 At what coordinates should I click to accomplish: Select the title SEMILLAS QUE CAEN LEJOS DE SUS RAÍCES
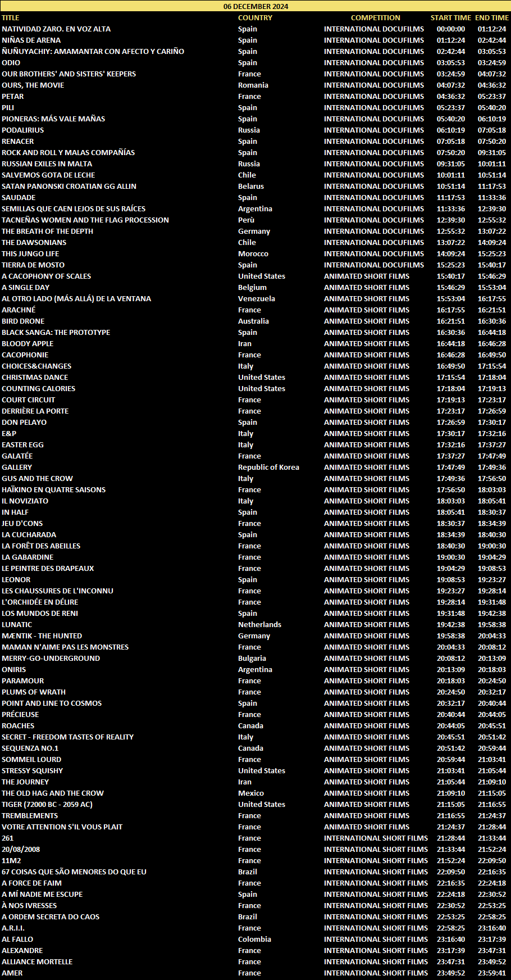[x=74, y=208]
